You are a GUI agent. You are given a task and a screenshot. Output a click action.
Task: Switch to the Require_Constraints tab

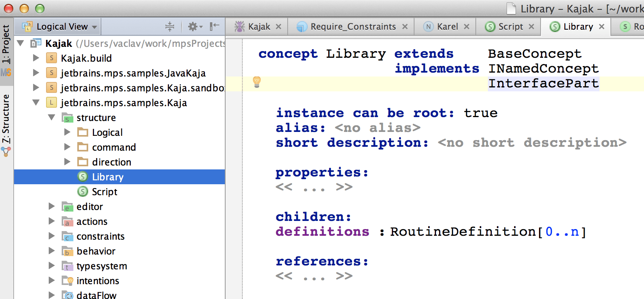click(352, 27)
